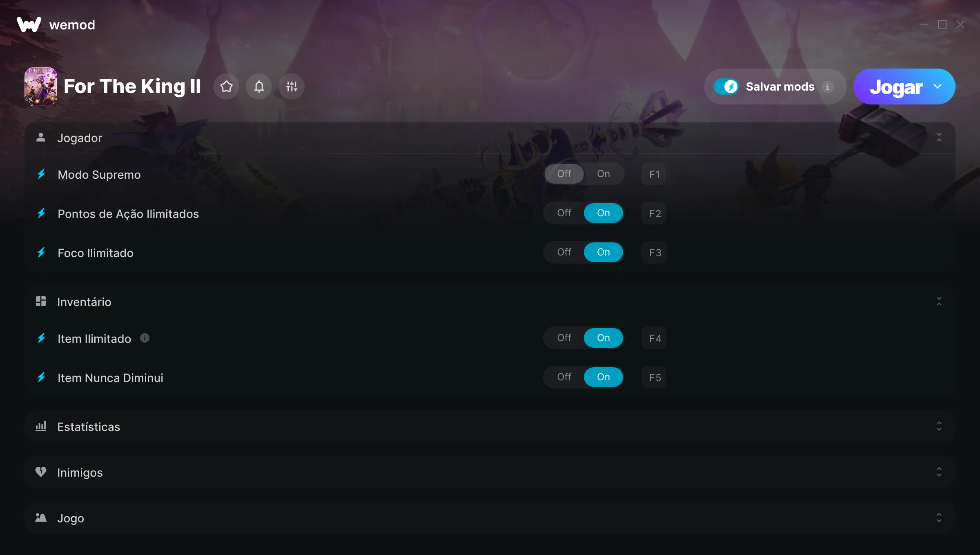Turn off Item Nunca Diminui

click(x=564, y=377)
